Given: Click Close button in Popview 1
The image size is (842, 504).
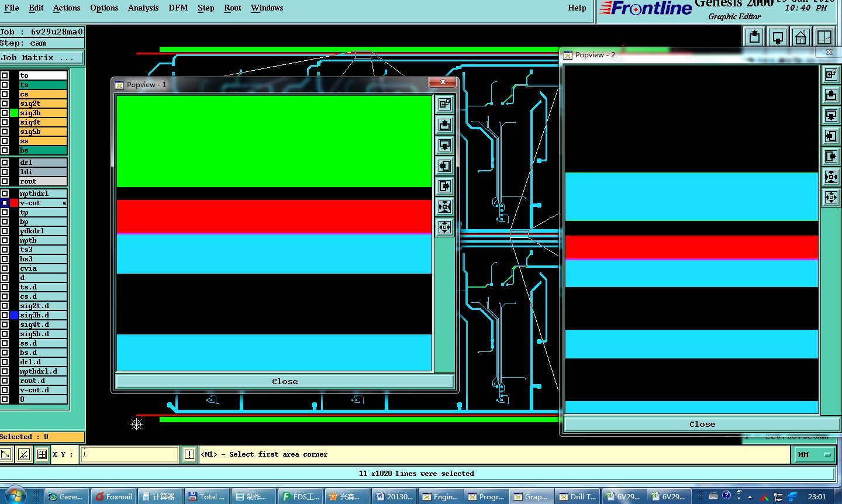Looking at the screenshot, I should [285, 381].
